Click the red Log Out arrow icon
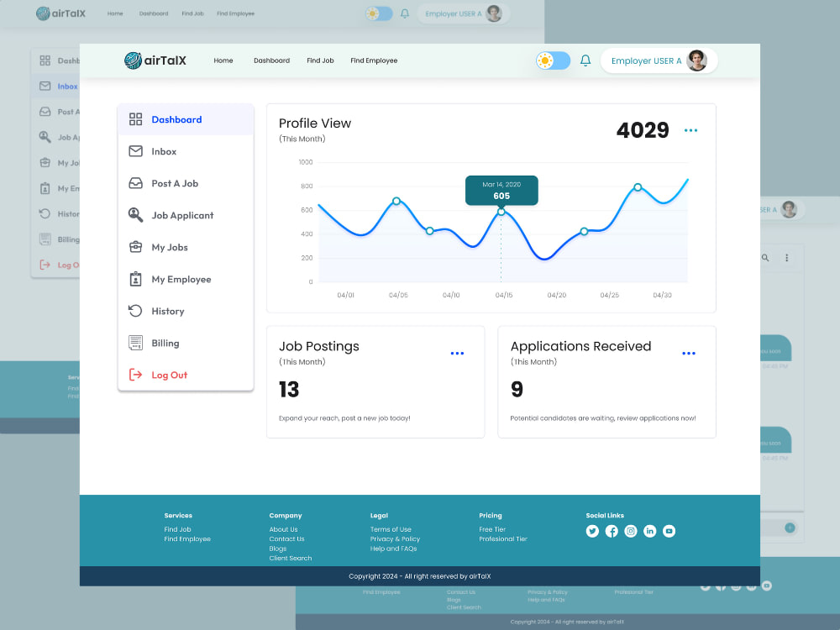 [x=135, y=375]
